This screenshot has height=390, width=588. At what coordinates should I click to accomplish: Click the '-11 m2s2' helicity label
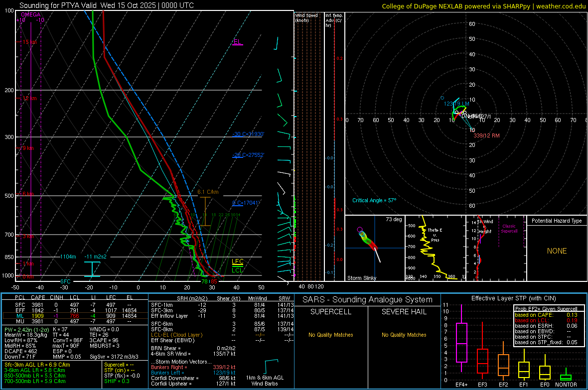(95, 257)
